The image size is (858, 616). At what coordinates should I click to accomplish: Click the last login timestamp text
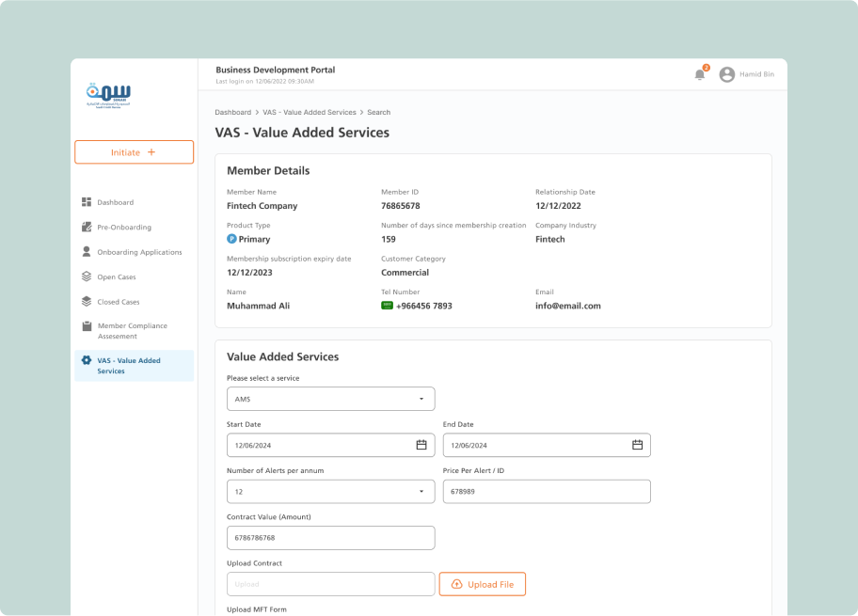(x=265, y=82)
